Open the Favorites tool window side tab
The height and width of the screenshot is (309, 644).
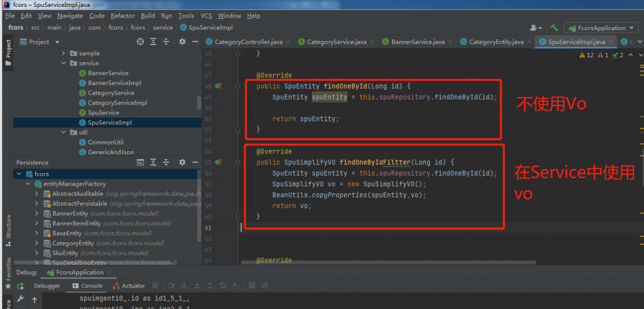click(x=8, y=272)
